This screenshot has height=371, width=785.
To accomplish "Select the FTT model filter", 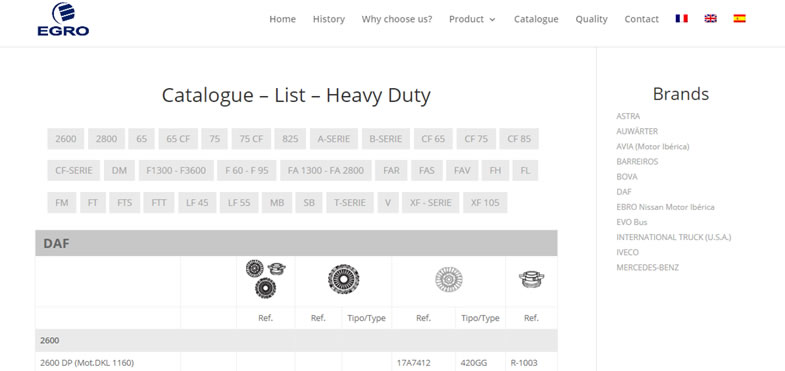I will pos(159,203).
